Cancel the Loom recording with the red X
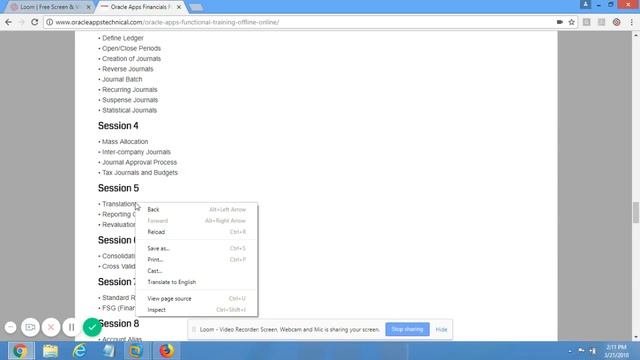 [51, 327]
